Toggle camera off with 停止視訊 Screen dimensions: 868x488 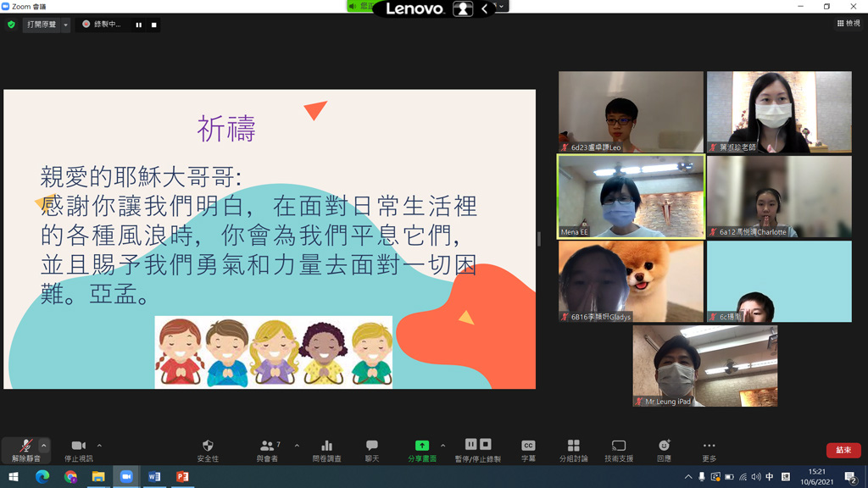tap(78, 450)
